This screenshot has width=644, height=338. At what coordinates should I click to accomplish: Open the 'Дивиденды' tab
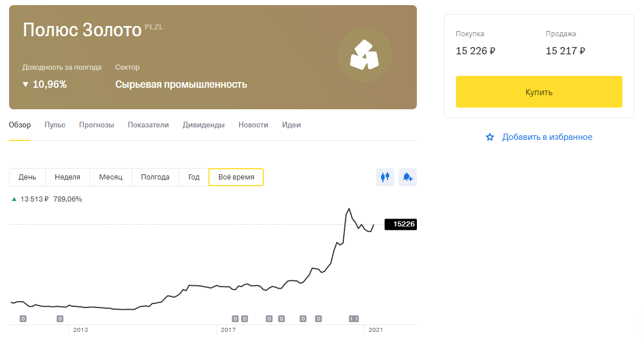tap(204, 125)
